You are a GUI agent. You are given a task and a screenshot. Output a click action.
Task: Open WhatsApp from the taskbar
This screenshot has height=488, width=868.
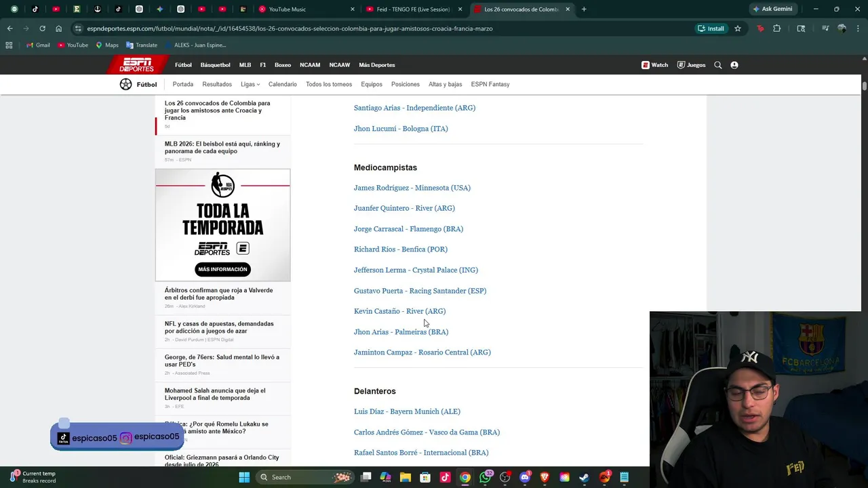[x=485, y=477]
